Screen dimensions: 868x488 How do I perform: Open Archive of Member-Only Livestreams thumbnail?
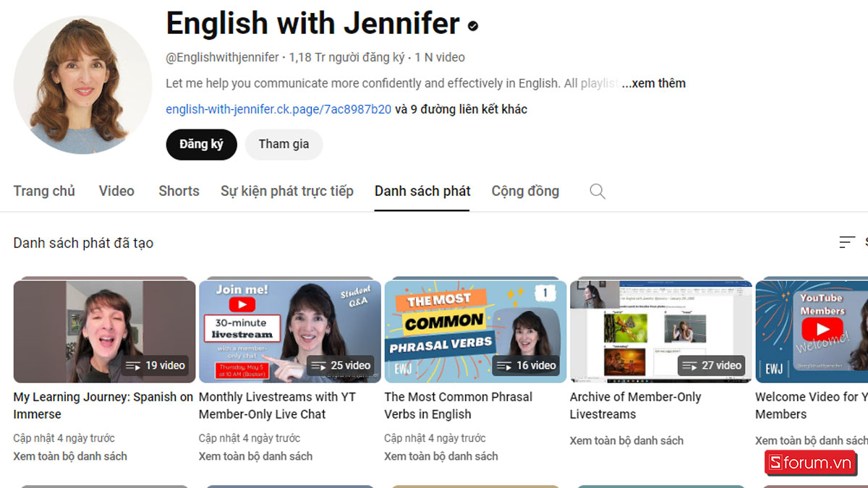(661, 331)
